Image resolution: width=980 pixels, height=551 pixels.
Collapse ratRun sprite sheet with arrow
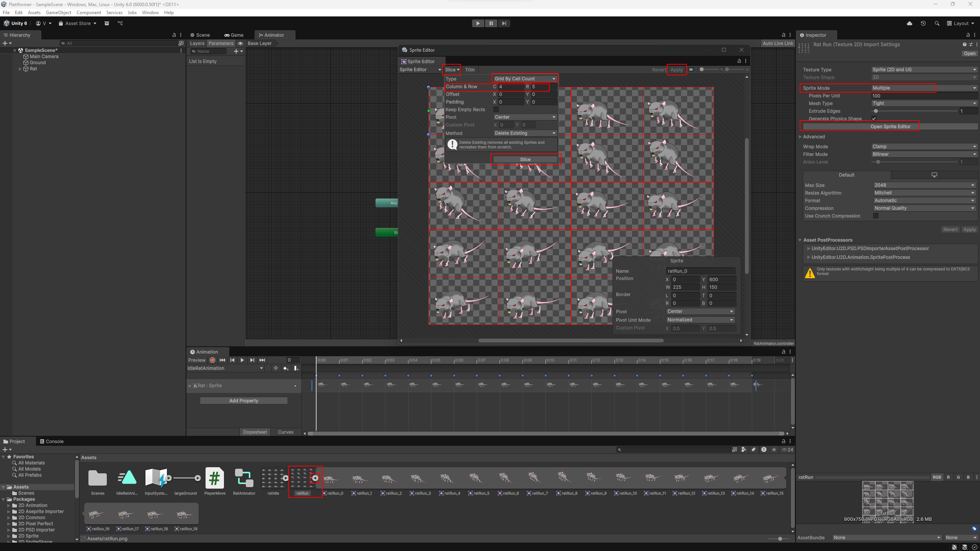tap(315, 478)
